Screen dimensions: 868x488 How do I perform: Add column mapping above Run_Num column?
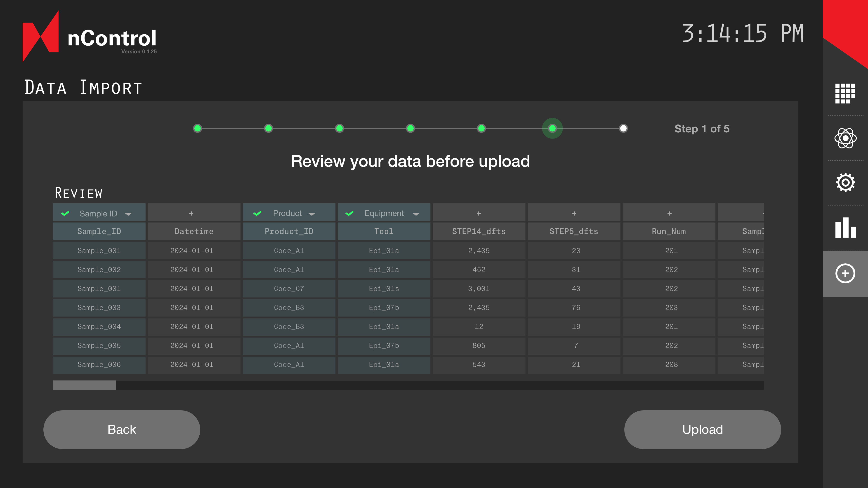tap(669, 213)
